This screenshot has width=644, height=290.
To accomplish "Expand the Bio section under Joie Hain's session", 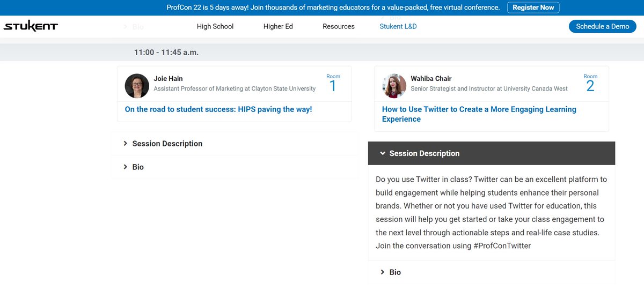I will coord(235,167).
